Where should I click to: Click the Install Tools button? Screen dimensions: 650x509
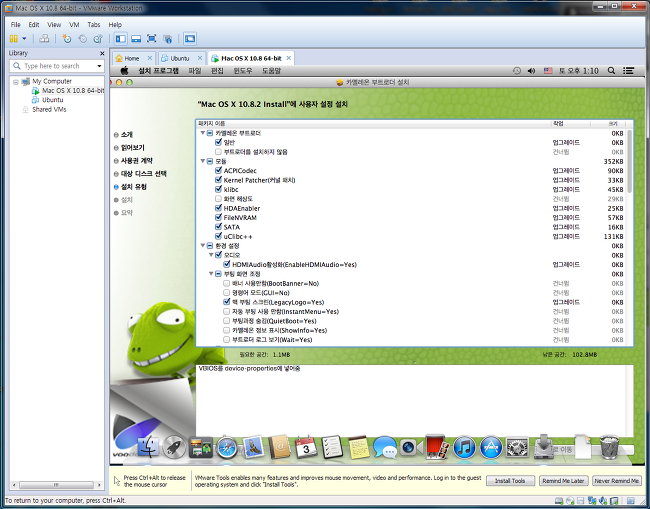(x=510, y=481)
